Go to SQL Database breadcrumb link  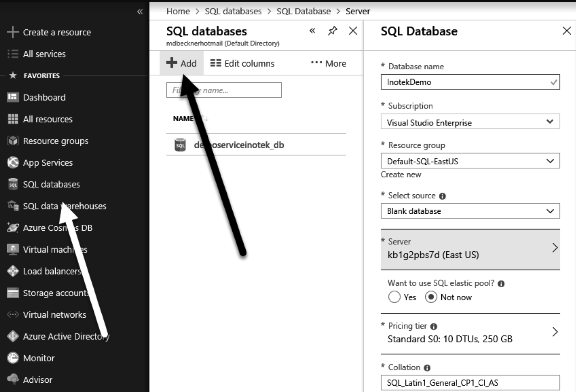click(x=304, y=11)
